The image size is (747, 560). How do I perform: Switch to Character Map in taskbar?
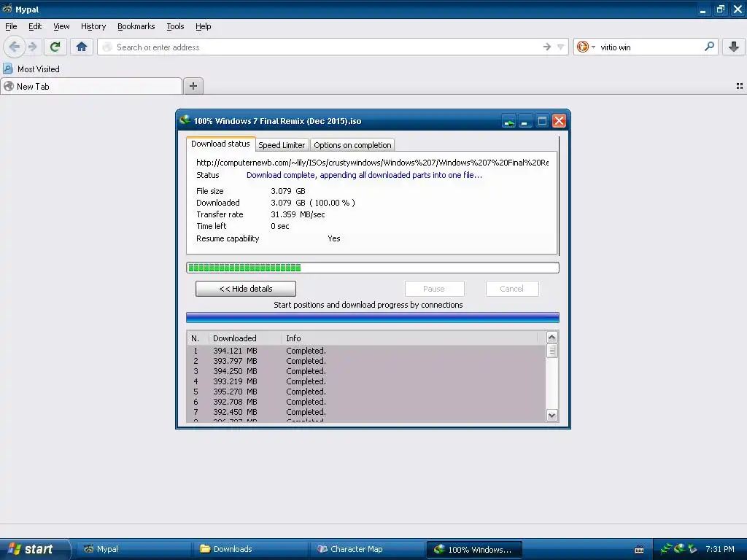coord(368,549)
